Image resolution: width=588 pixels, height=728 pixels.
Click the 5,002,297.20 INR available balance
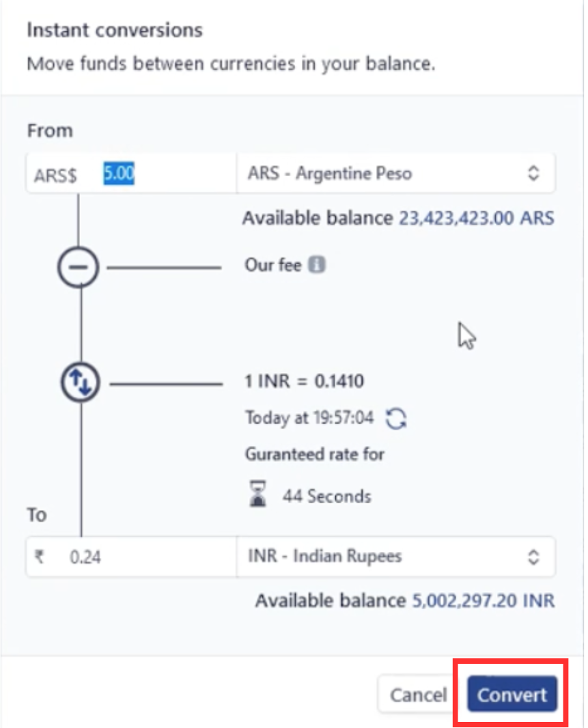coord(484,601)
